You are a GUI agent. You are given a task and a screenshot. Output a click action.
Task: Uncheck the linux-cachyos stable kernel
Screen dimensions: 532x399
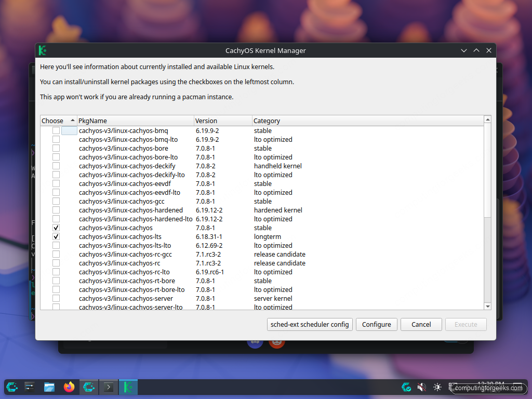pyautogui.click(x=56, y=228)
